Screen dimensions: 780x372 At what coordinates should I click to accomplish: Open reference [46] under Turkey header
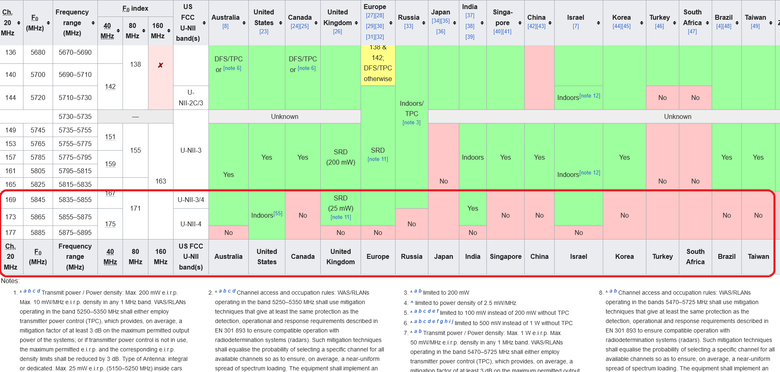pyautogui.click(x=660, y=26)
